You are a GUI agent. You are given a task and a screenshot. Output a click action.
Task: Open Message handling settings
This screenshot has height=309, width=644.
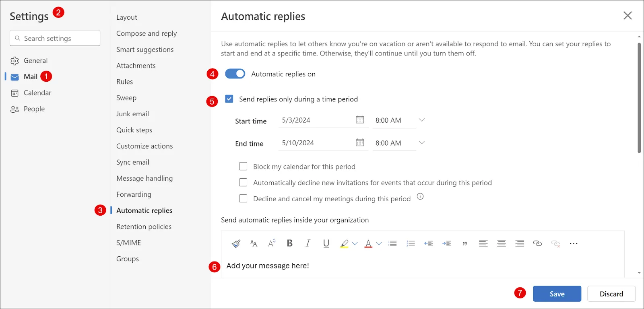coord(144,178)
